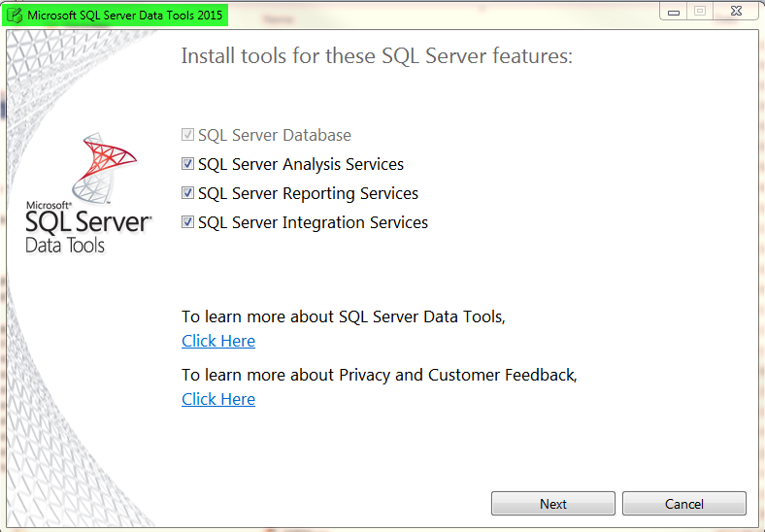Click the 'SQL Server Analysis Services' label text
Viewport: 765px width, 532px height.
(301, 164)
